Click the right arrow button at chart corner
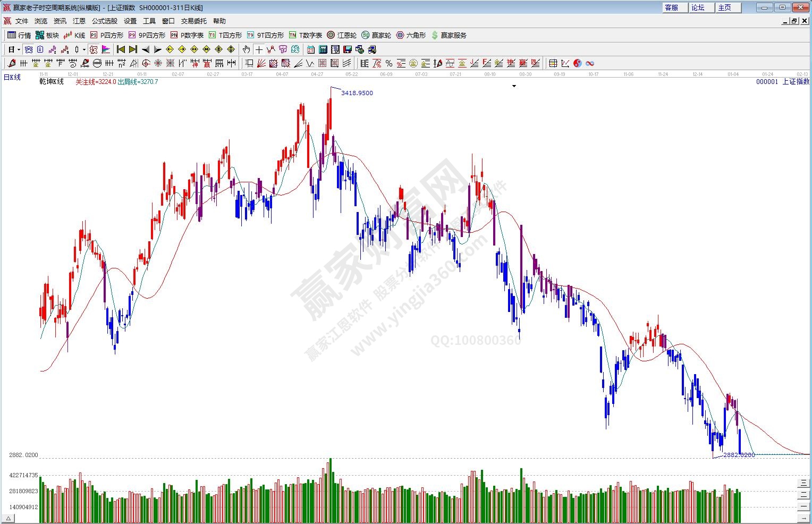 803,518
